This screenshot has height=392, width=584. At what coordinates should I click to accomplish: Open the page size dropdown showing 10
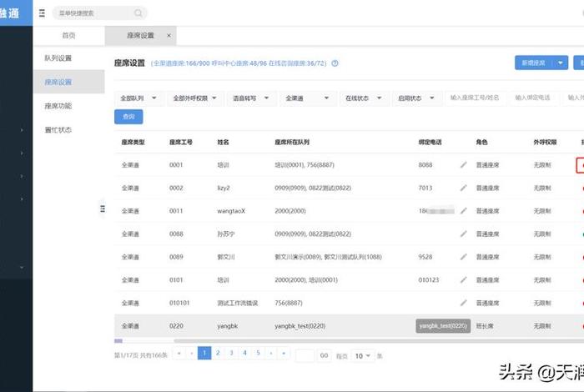363,355
